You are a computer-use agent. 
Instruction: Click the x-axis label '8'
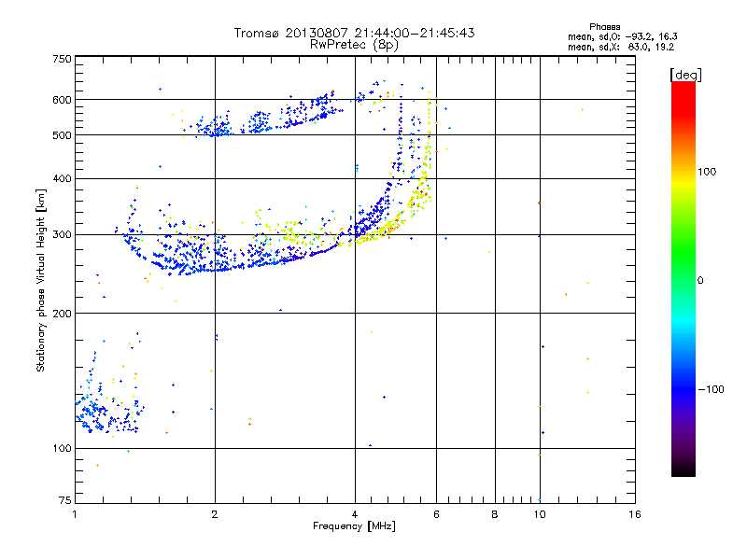click(495, 514)
